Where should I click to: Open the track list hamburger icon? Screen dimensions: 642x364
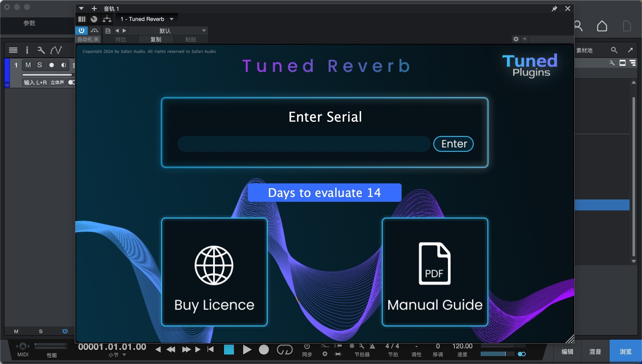click(x=13, y=50)
